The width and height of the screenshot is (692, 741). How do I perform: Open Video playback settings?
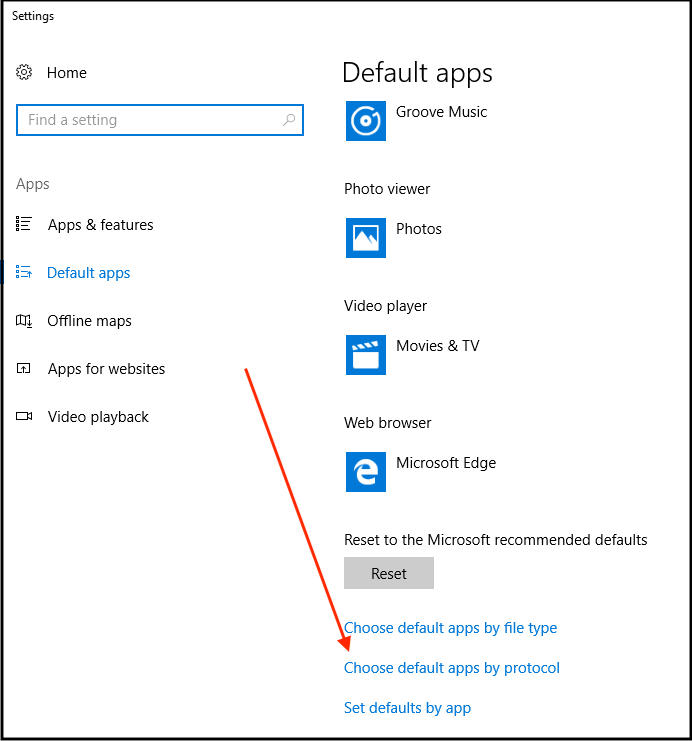click(98, 417)
